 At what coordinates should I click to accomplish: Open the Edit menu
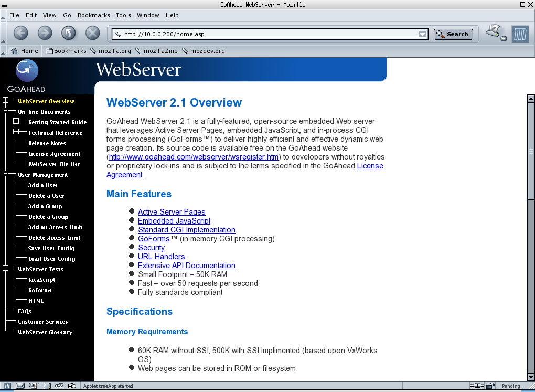click(x=31, y=15)
